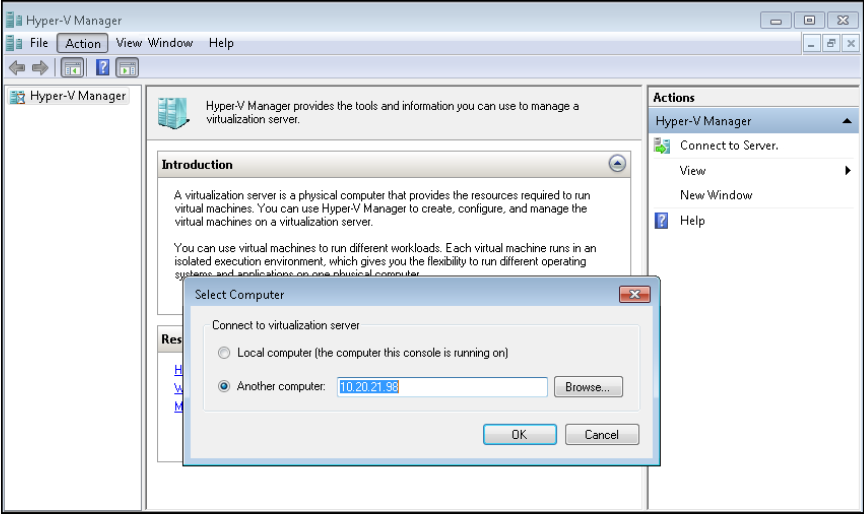Click OK in Select Computer dialog
Image resolution: width=865 pixels, height=514 pixels.
(x=519, y=435)
